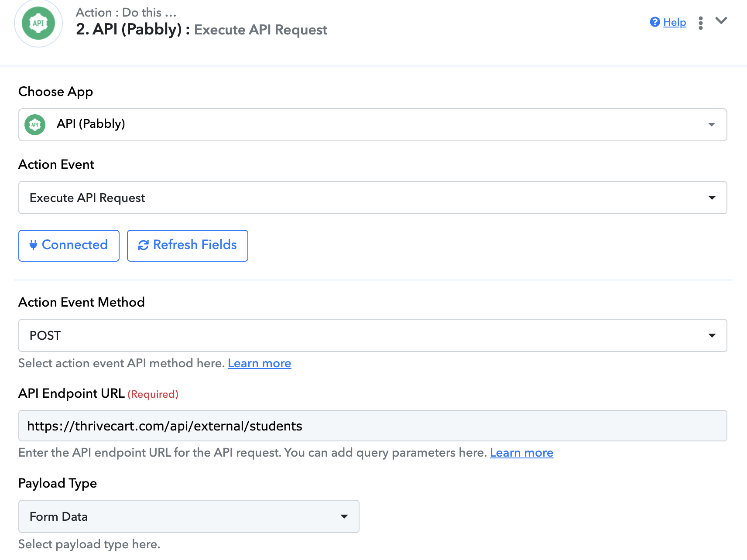The width and height of the screenshot is (747, 560).
Task: Click the step title 'Execute API Request'
Action: [x=260, y=30]
